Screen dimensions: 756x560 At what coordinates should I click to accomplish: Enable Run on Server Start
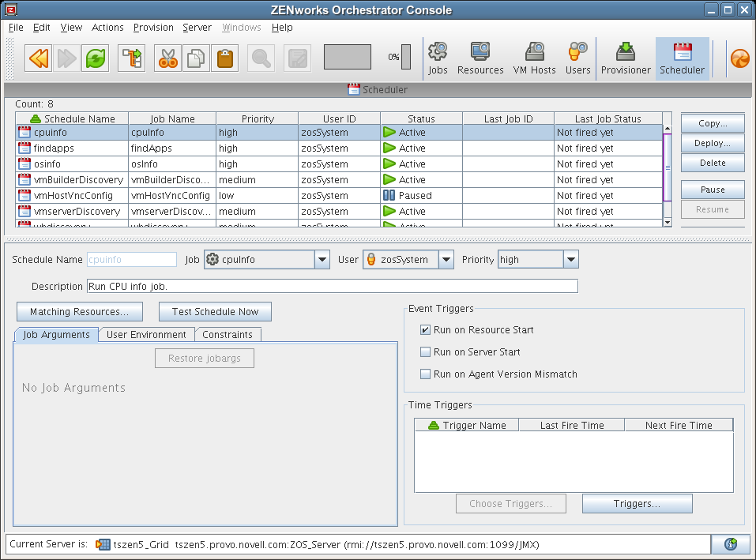426,352
